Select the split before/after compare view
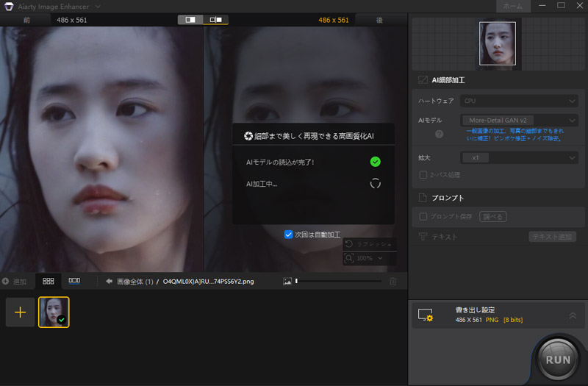Screen dimensions: 588x386 coord(190,20)
